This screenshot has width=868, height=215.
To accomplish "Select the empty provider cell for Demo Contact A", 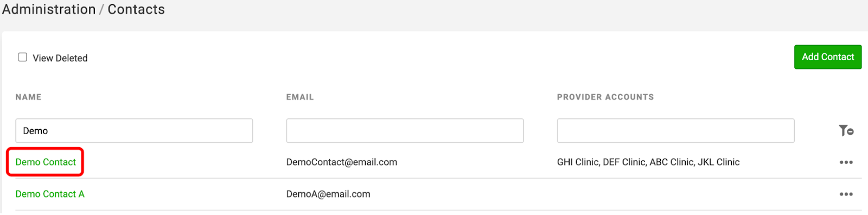I will (x=675, y=194).
